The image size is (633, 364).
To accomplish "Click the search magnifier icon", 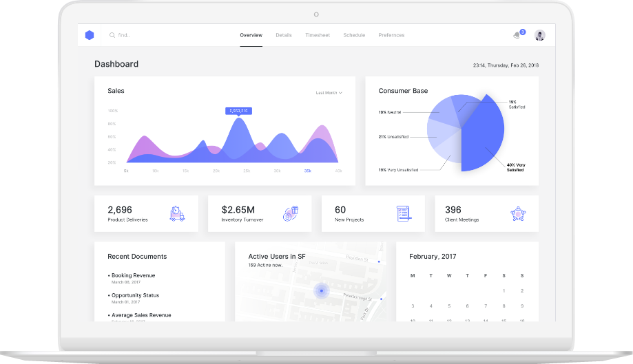I will point(112,35).
